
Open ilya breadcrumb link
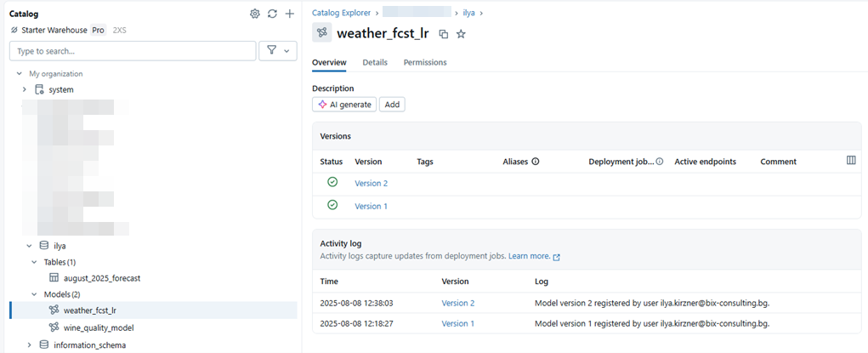click(x=469, y=12)
